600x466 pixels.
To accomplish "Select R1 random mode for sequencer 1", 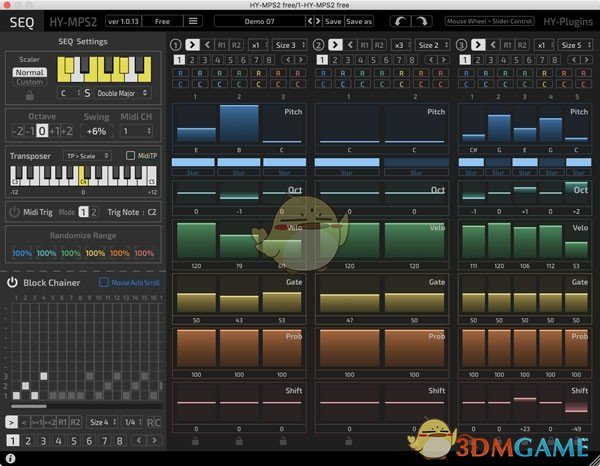I will pyautogui.click(x=222, y=45).
